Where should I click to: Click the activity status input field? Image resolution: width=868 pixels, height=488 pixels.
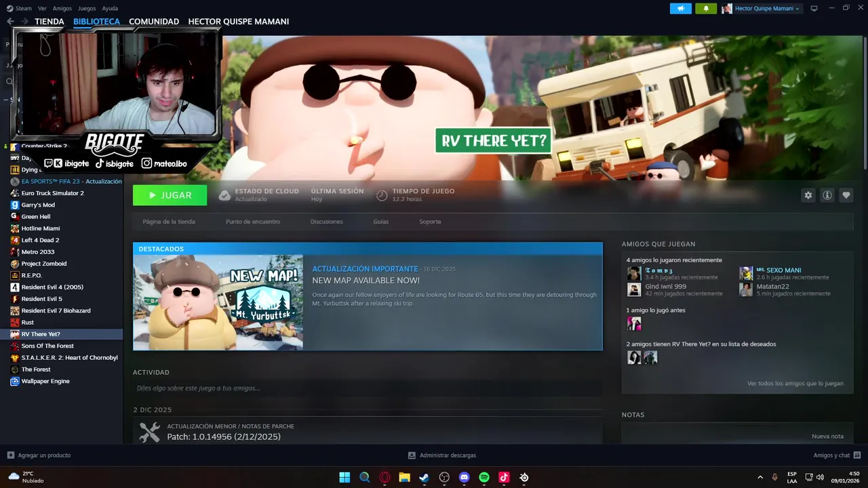pos(367,388)
